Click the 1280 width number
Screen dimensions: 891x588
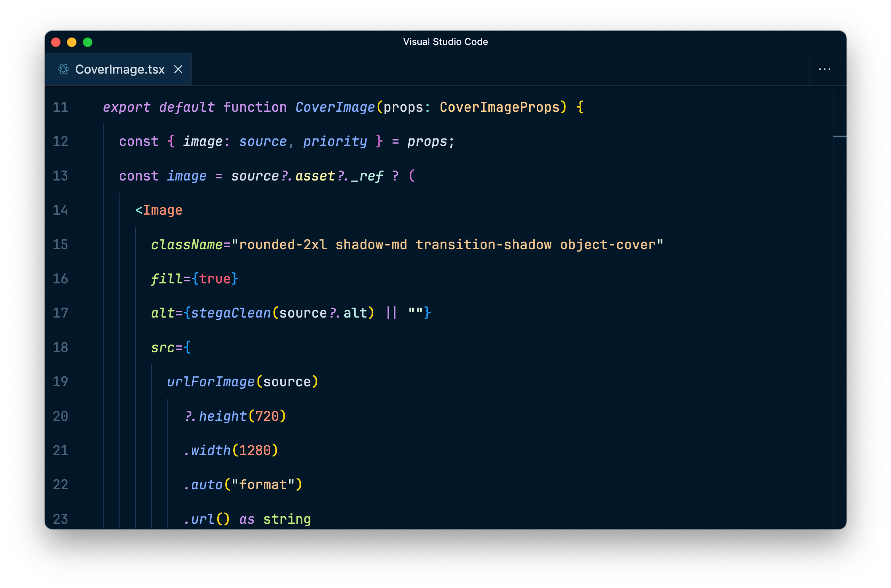255,450
